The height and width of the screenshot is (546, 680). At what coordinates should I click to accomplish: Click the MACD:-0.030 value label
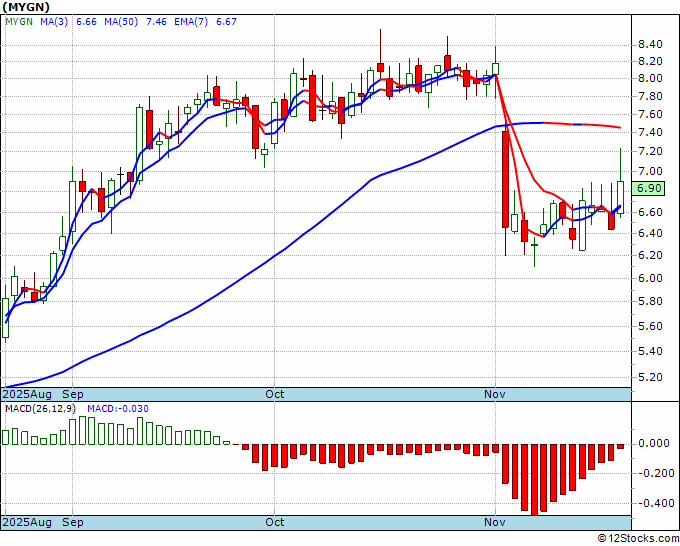pos(118,409)
